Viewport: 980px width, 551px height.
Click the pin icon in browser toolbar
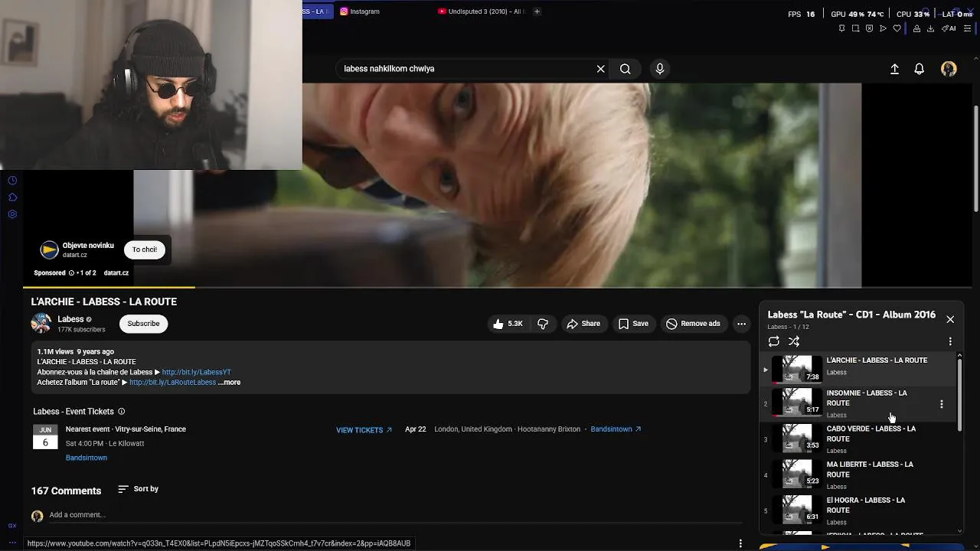[x=841, y=28]
